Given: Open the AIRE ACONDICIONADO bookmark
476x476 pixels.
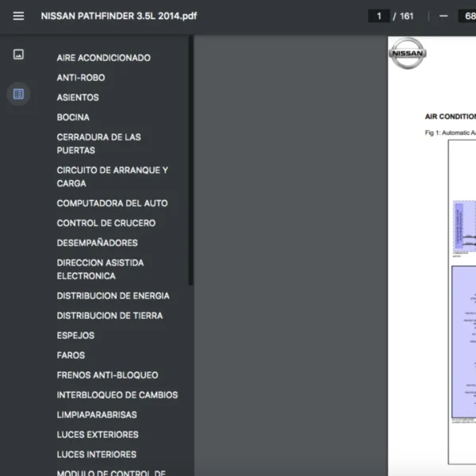Looking at the screenshot, I should pos(103,58).
